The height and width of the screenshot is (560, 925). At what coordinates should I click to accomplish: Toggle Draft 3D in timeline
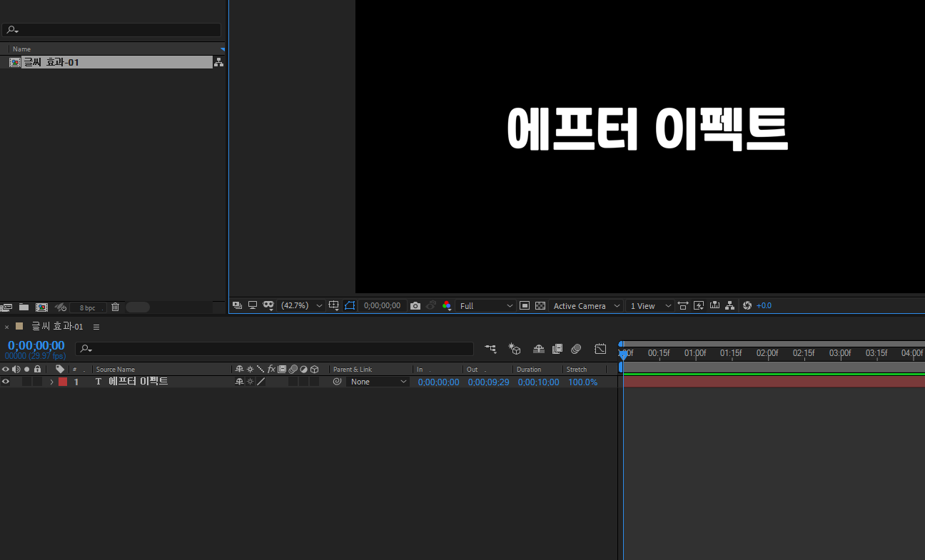(515, 349)
